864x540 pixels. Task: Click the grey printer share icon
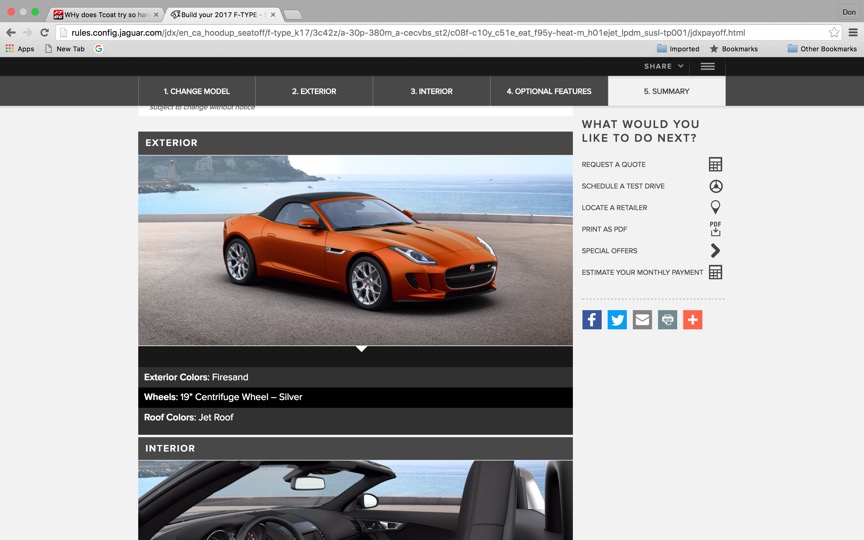667,320
